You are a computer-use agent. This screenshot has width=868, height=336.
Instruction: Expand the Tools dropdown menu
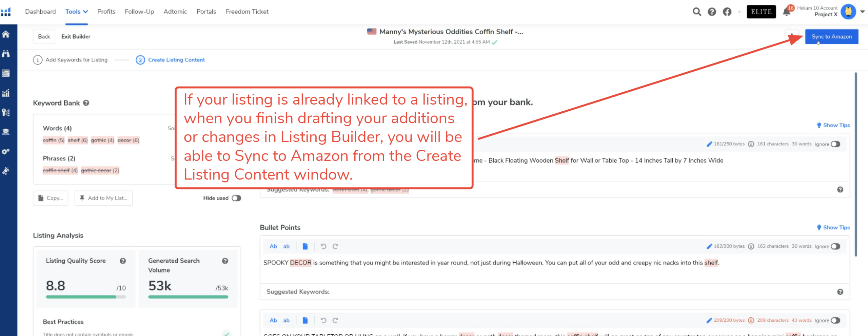tap(77, 12)
